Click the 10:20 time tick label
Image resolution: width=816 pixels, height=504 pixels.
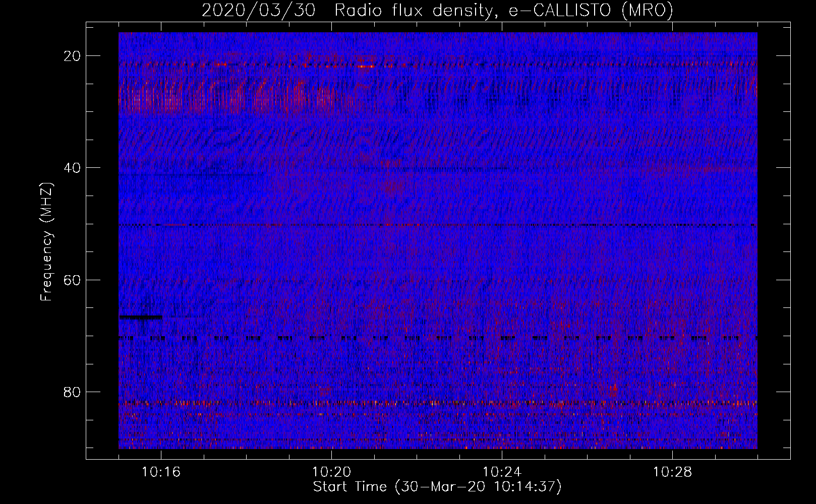[332, 472]
